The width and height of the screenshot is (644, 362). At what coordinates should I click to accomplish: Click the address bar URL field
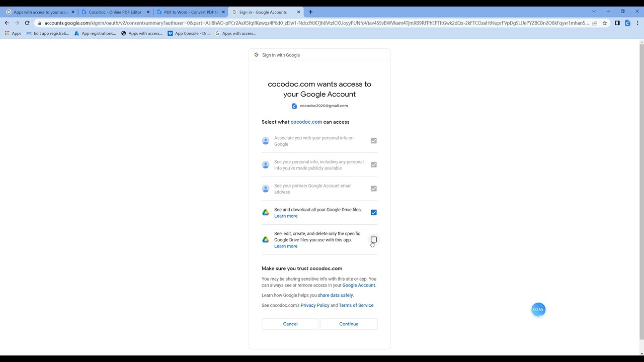(316, 23)
